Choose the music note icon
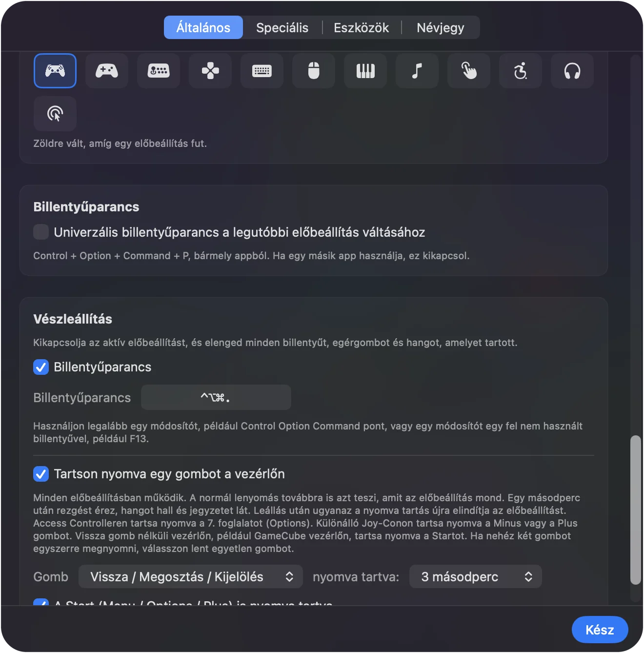The height and width of the screenshot is (653, 644). coord(417,71)
